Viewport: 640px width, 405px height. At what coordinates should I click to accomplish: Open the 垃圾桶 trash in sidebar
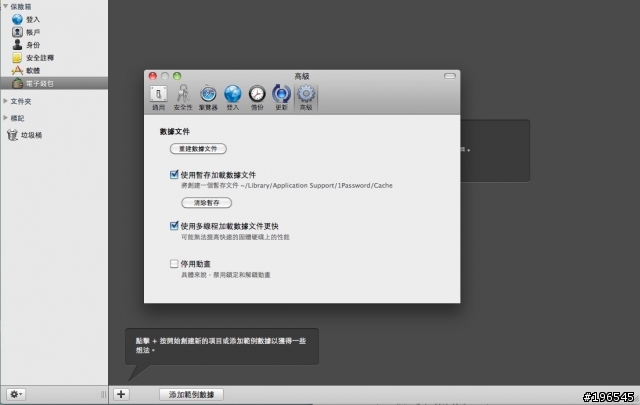24,135
